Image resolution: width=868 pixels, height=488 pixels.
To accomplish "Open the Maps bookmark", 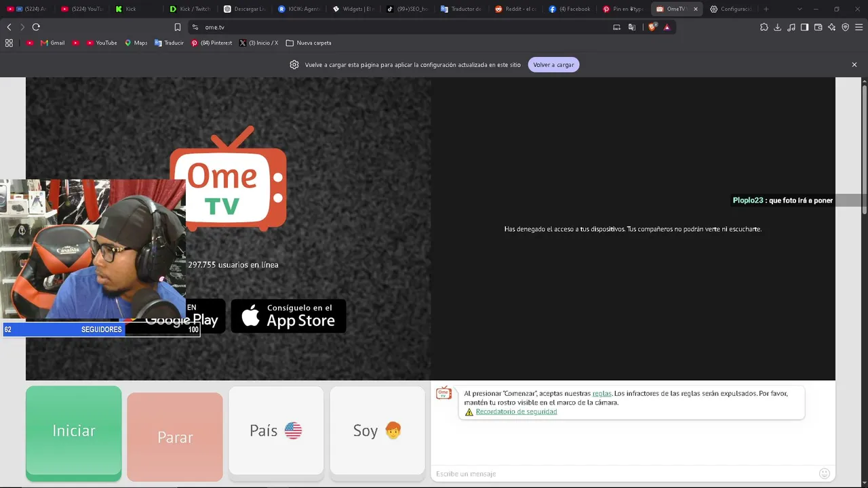I will click(136, 43).
